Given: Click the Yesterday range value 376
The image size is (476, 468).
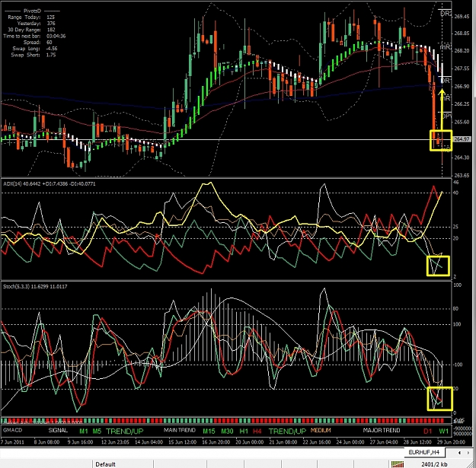Looking at the screenshot, I should click(x=51, y=24).
